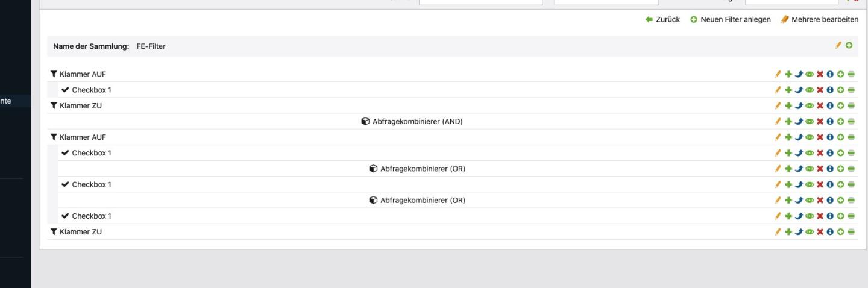Click the pencil icon in the FE-Filter header

[x=838, y=45]
